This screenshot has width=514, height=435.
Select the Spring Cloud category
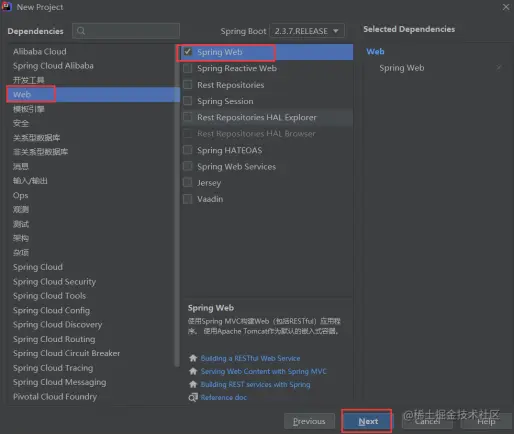[x=38, y=267]
